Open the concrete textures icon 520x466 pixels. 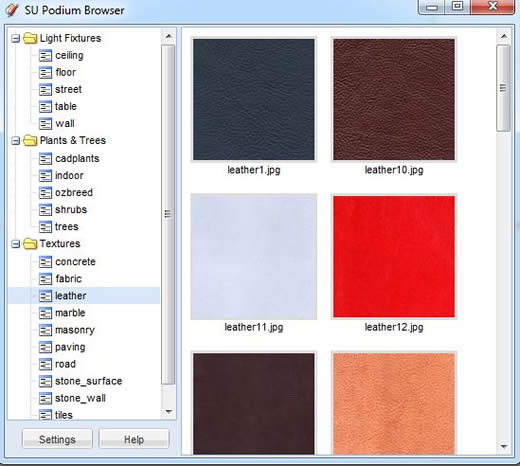(x=45, y=262)
